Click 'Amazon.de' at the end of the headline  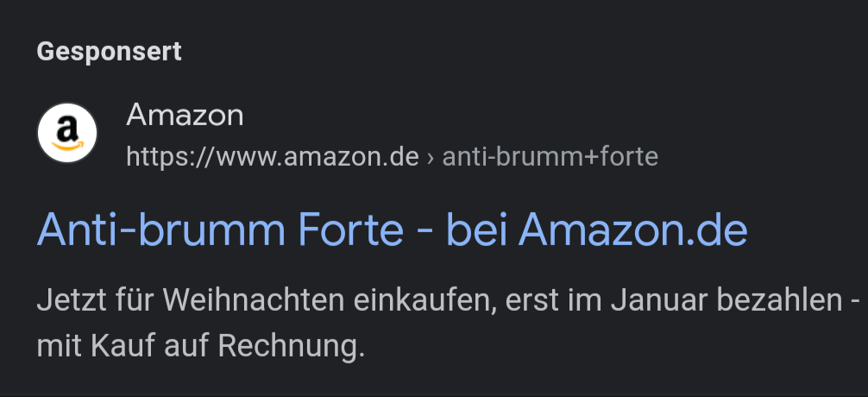point(632,230)
